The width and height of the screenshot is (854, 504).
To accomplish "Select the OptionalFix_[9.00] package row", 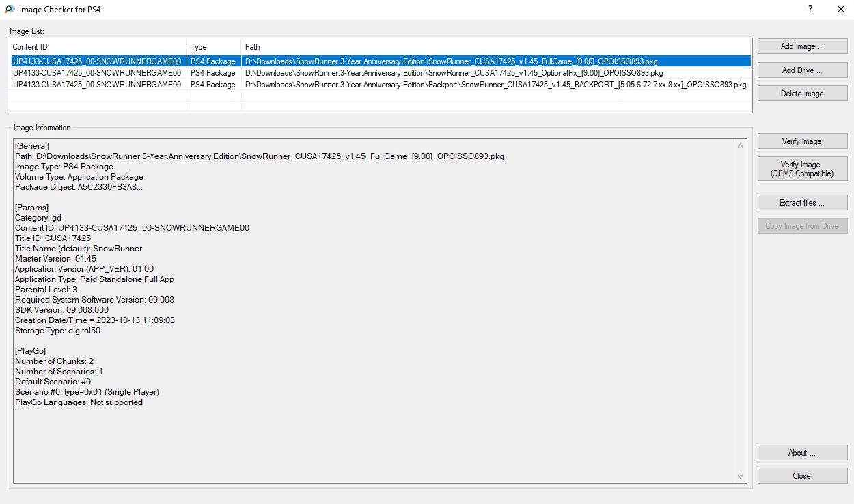I will pos(380,73).
